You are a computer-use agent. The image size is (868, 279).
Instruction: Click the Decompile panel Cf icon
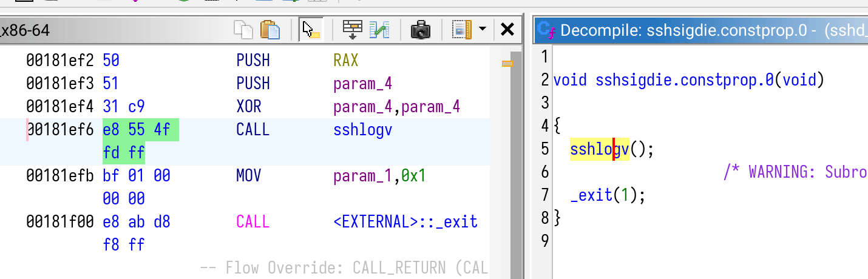point(546,30)
